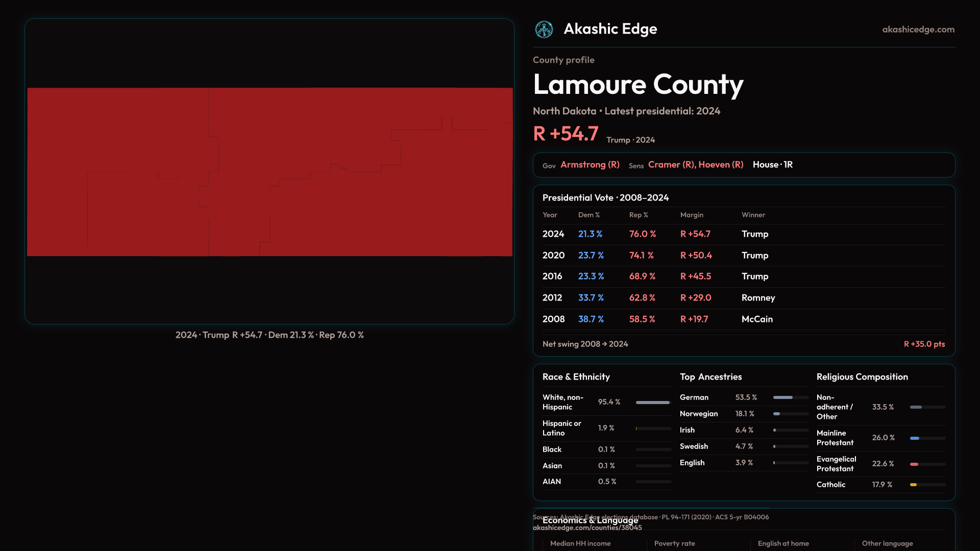This screenshot has height=551, width=980.
Task: Open the akashicedge.com link
Action: coord(918,30)
